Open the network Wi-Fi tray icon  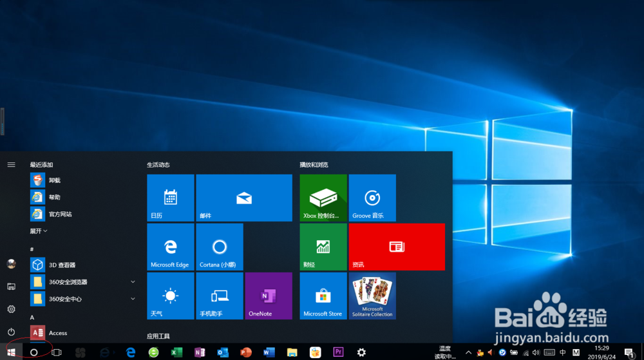pos(526,353)
